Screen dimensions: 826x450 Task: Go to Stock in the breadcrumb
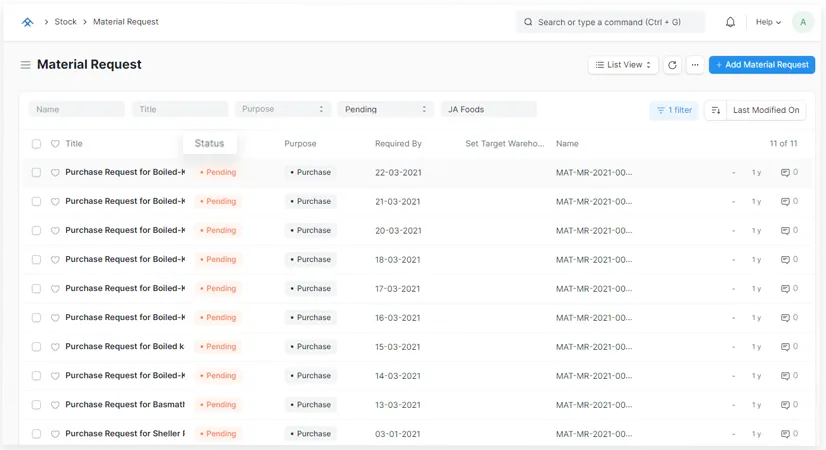tap(65, 21)
